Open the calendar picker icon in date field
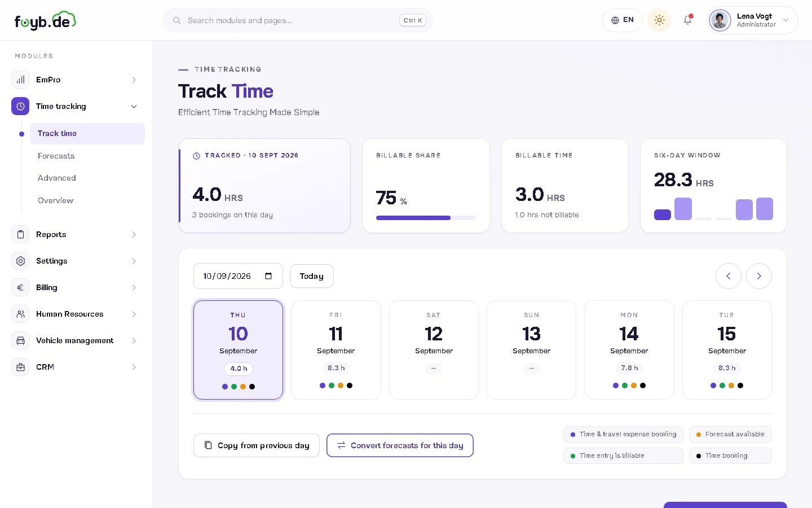The height and width of the screenshot is (508, 812). pos(268,276)
